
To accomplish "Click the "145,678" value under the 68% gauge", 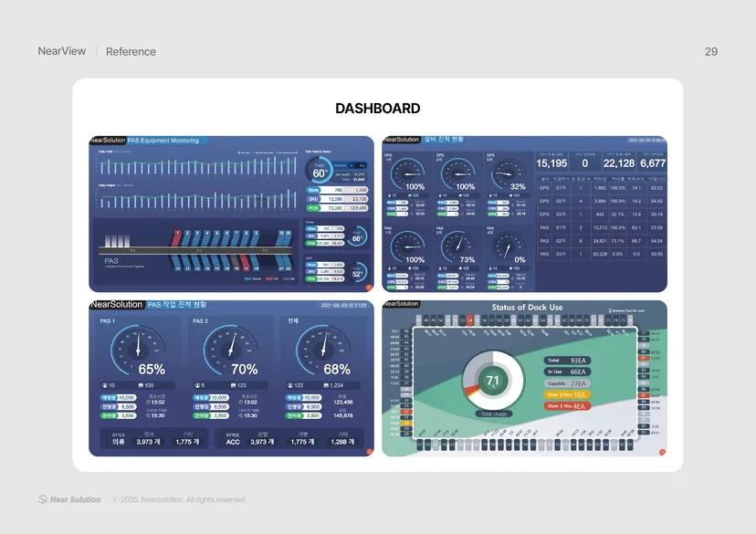I will click(342, 415).
